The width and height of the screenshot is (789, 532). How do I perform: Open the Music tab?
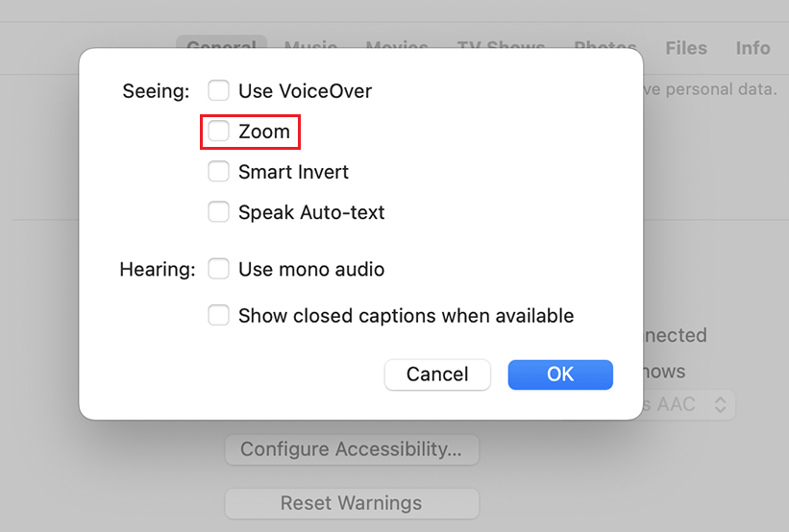click(310, 48)
